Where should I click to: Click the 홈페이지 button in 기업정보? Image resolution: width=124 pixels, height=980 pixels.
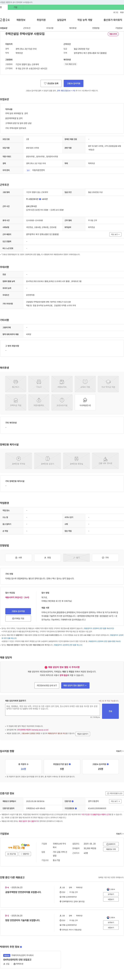tap(111, 844)
